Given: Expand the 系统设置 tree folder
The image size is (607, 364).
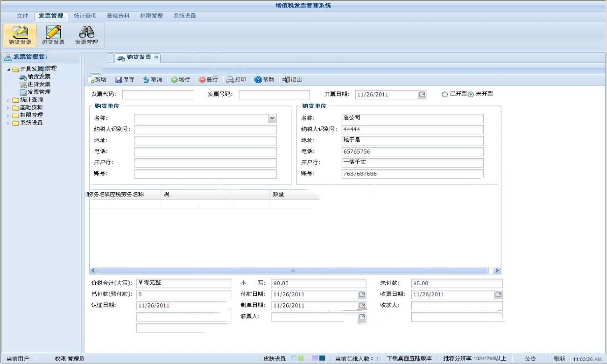Looking at the screenshot, I should [x=8, y=123].
